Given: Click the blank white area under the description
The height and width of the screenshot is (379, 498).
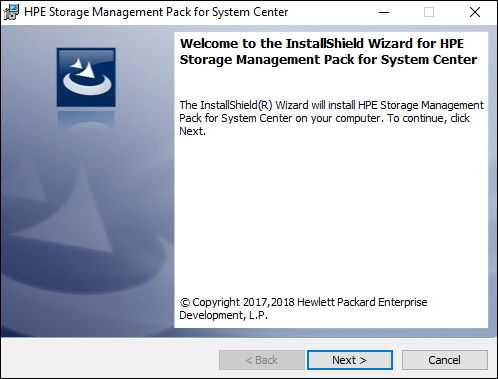Looking at the screenshot, I should point(331,213).
